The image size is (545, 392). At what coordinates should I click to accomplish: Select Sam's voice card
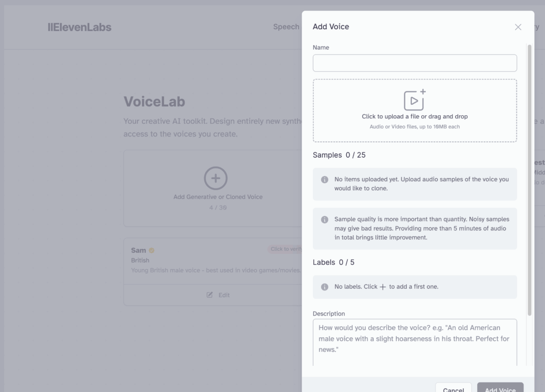coord(214,261)
